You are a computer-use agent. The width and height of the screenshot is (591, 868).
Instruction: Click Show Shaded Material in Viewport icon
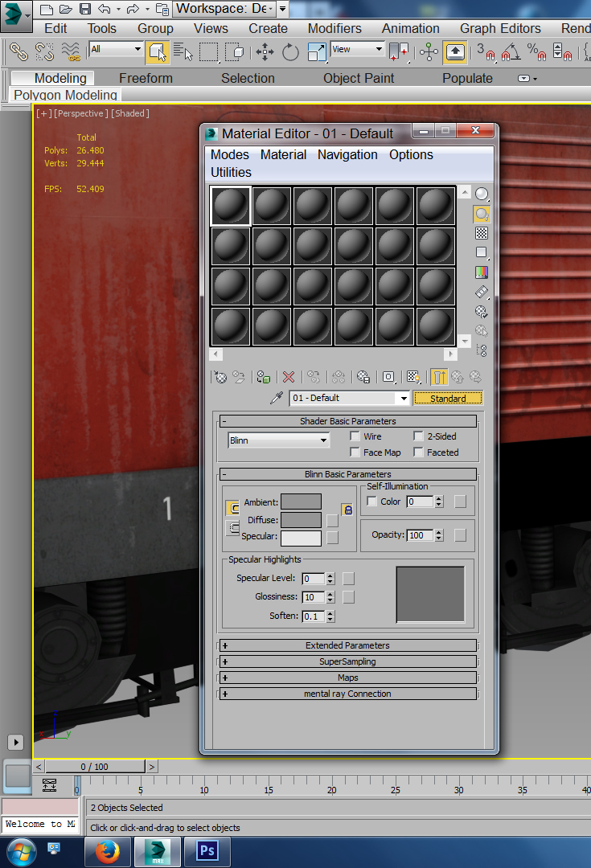(x=413, y=378)
